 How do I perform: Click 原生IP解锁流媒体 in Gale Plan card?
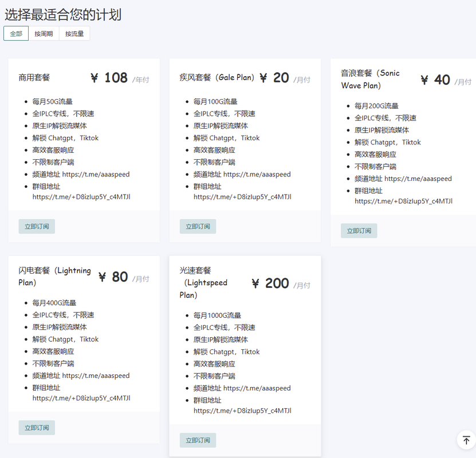click(221, 125)
